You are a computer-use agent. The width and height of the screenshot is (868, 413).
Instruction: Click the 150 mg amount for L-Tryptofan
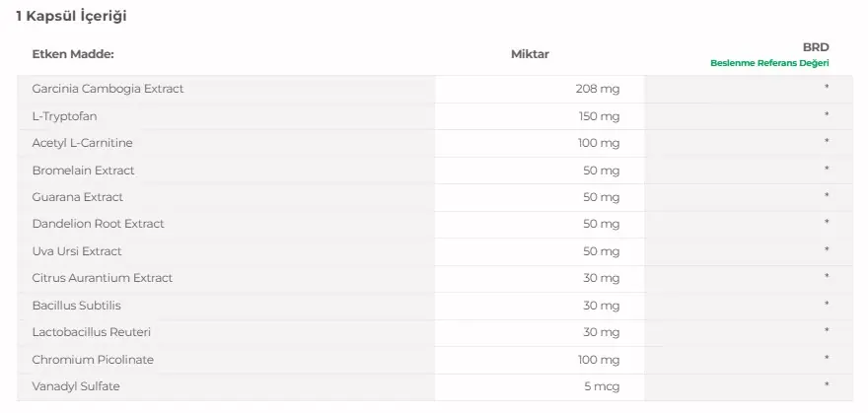599,116
